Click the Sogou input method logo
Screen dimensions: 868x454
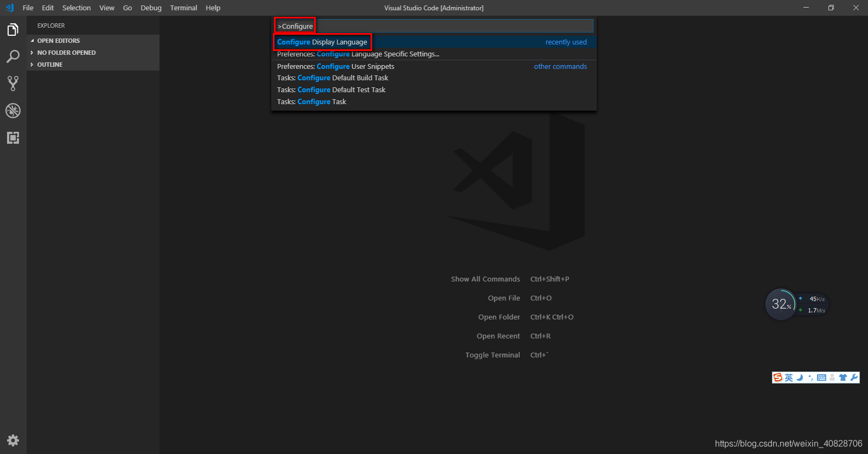(778, 378)
